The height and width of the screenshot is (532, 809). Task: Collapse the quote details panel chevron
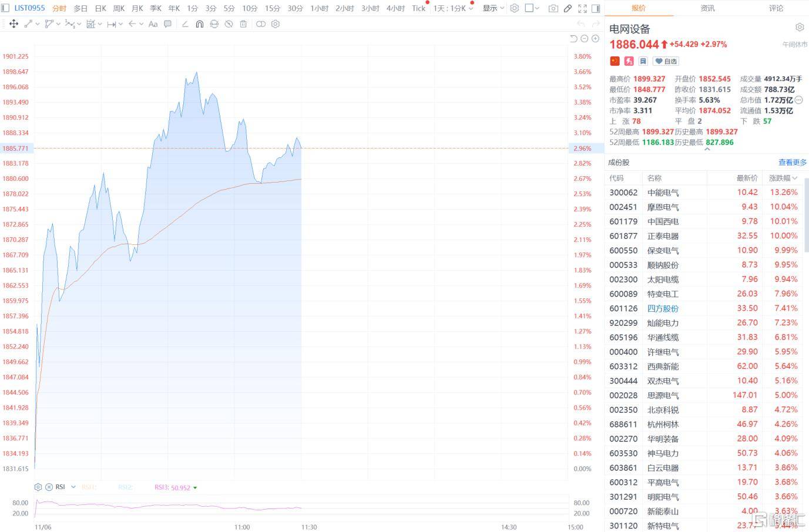coord(707,149)
